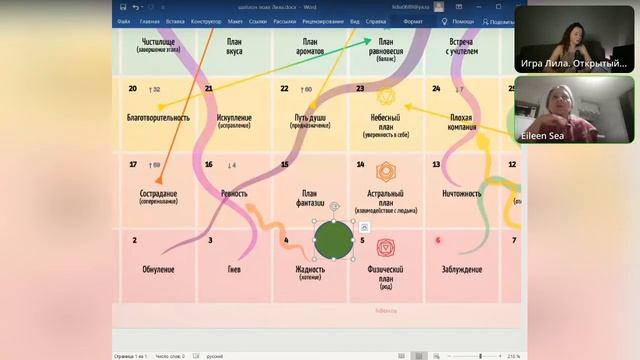
Task: Open the Рецензирование ribbon tab
Action: [323, 21]
